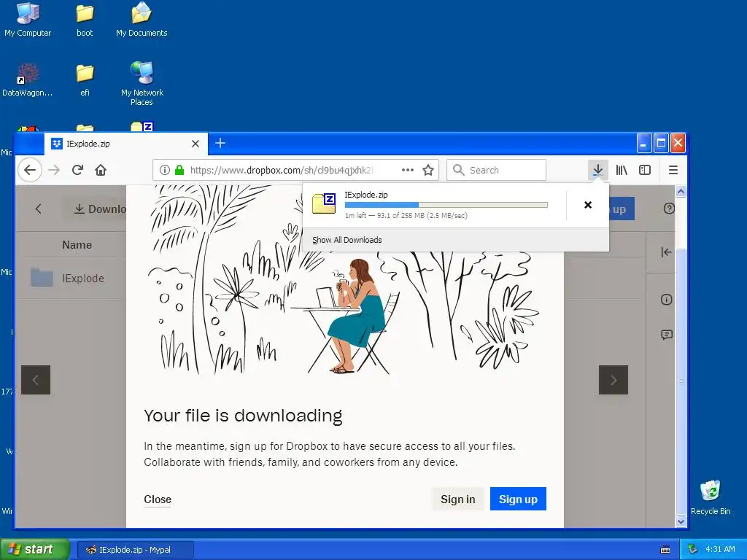This screenshot has height=560, width=747.
Task: Select My Network Places desktop icon
Action: point(142,84)
